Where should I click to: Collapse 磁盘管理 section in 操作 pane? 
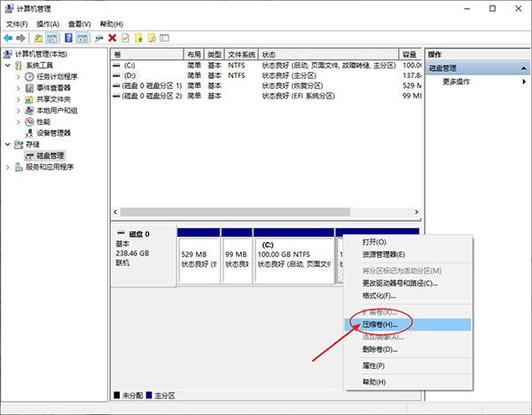click(x=523, y=68)
